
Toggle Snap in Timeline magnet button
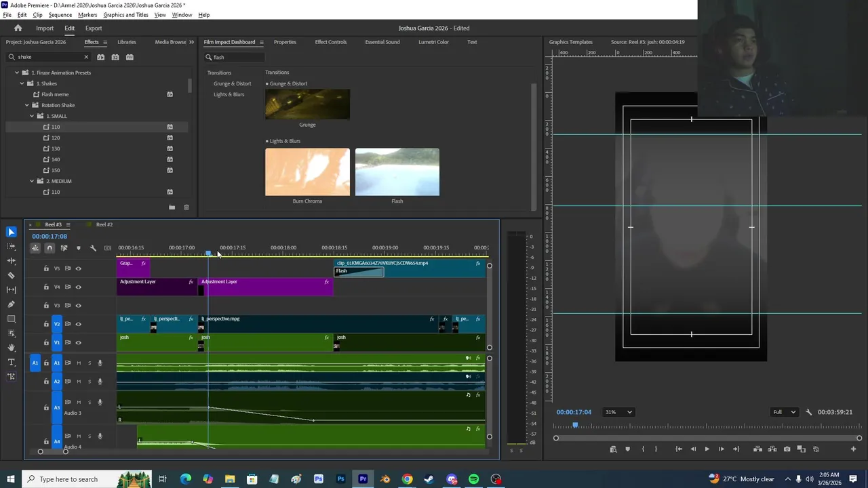(50, 248)
